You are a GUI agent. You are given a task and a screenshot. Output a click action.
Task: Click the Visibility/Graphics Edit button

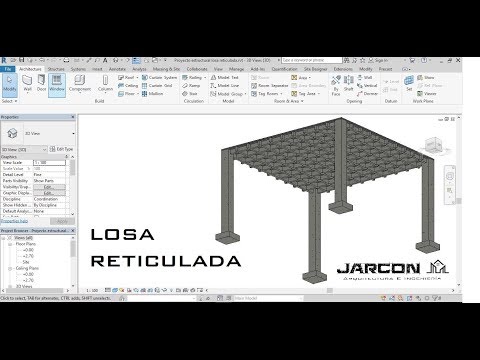tap(49, 187)
